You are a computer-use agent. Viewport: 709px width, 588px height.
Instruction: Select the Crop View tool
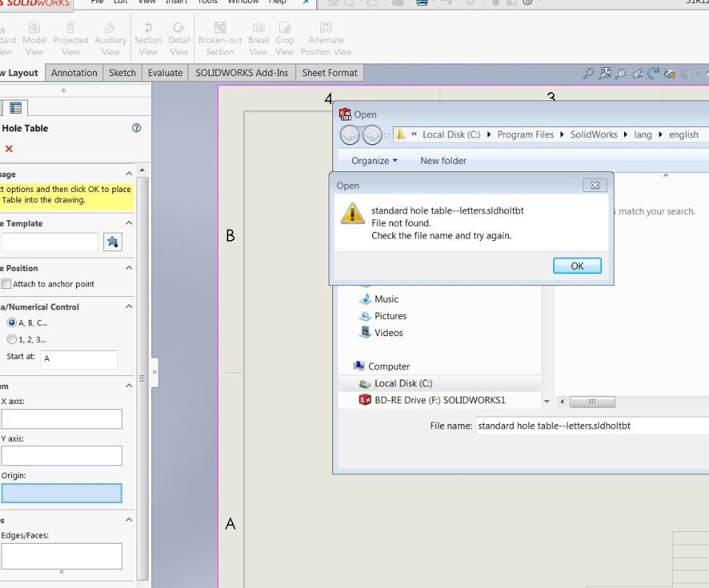pos(285,39)
